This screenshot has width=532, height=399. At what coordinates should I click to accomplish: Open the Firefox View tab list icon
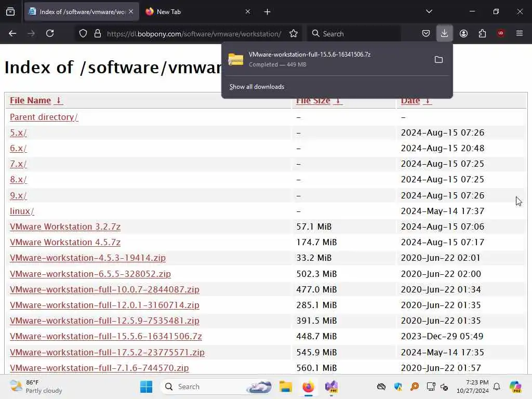(10, 12)
